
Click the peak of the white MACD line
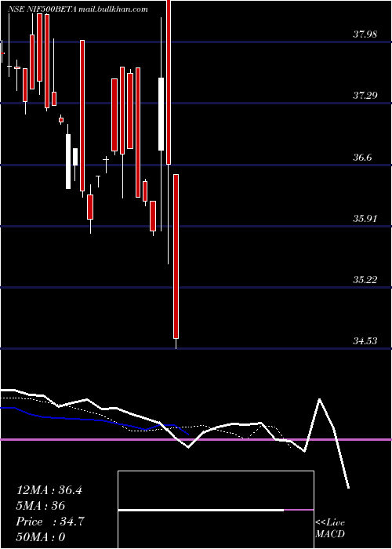coord(319,399)
